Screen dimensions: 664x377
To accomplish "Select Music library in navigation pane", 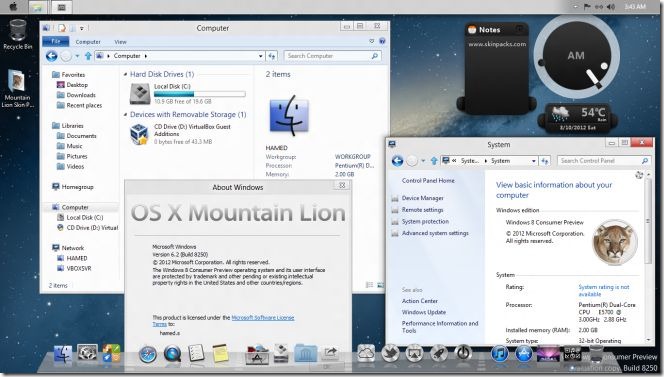I will tap(69, 146).
